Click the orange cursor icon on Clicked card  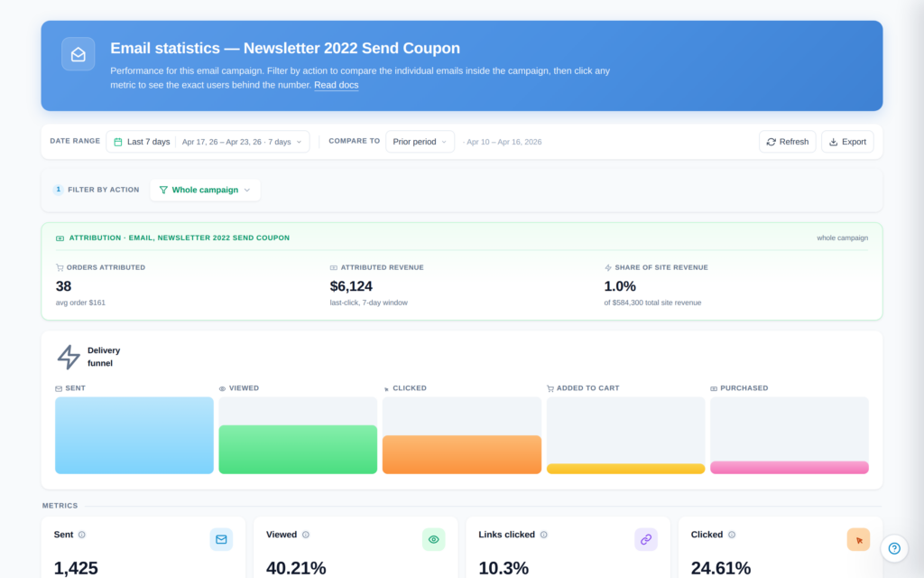pyautogui.click(x=859, y=540)
